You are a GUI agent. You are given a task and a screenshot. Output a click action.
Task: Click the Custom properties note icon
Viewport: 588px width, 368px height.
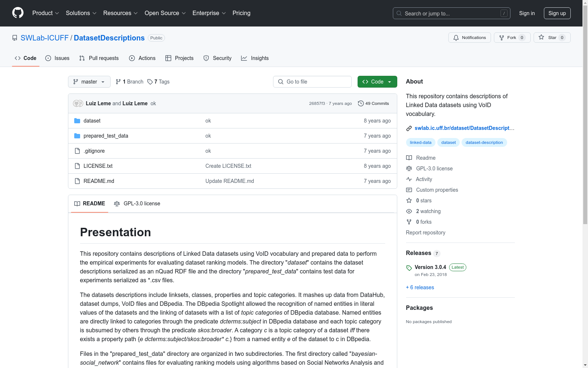409,190
